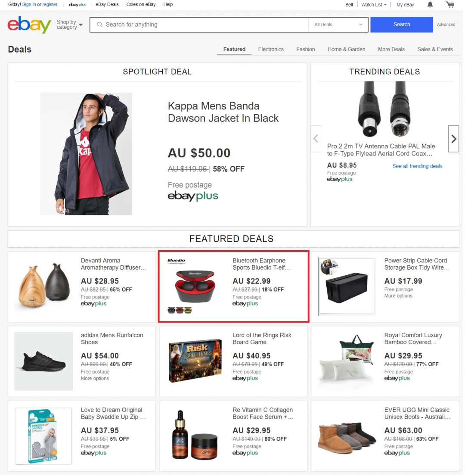Click the eBay logo
Viewport: 465px width, 476px height.
click(28, 25)
